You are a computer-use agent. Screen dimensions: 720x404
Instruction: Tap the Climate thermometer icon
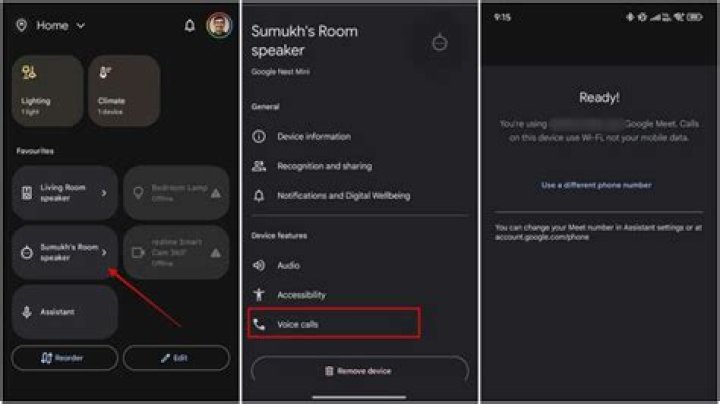point(105,72)
